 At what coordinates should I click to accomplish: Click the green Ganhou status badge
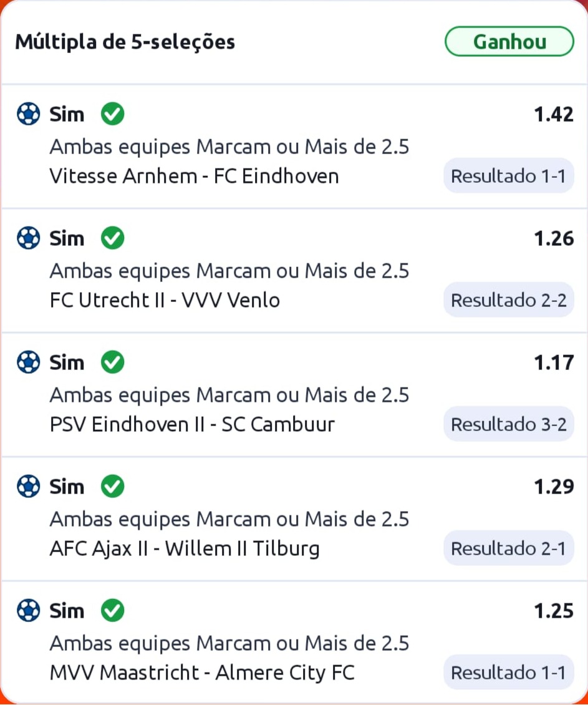(509, 42)
